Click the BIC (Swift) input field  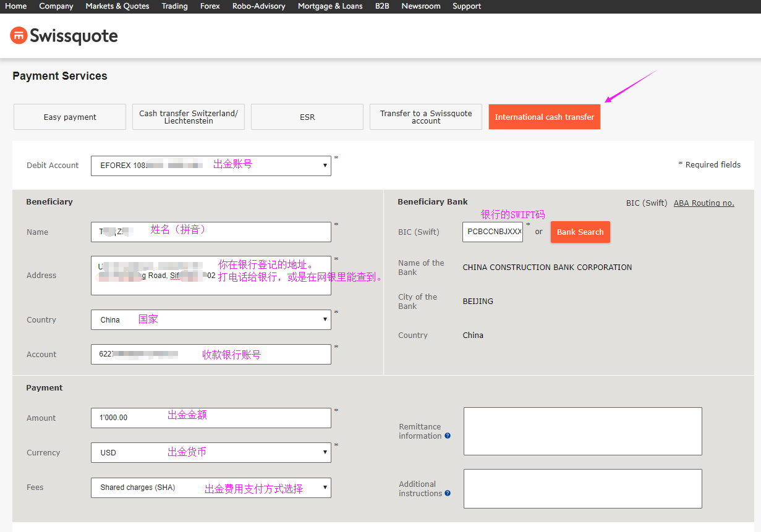[x=493, y=232]
